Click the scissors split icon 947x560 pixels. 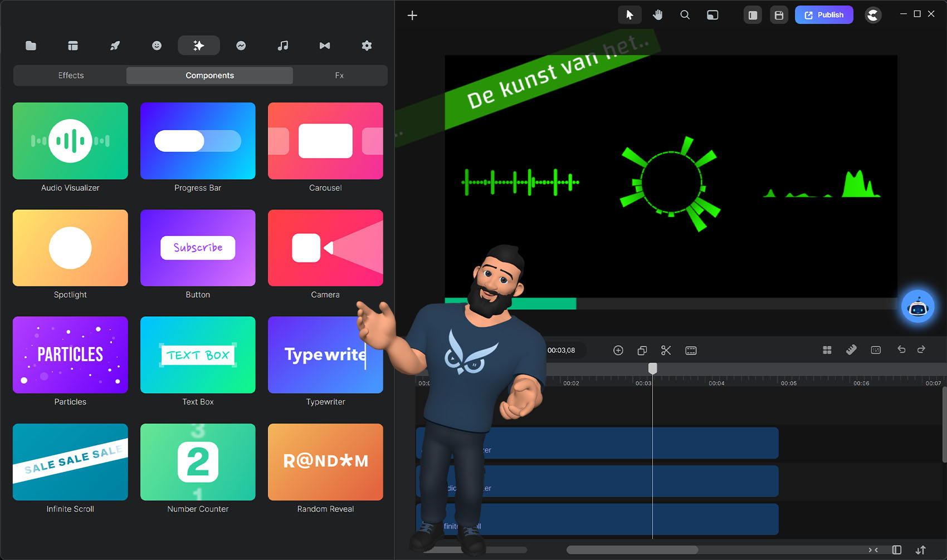coord(666,350)
